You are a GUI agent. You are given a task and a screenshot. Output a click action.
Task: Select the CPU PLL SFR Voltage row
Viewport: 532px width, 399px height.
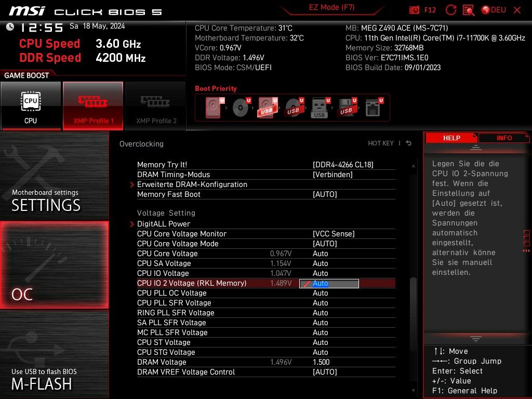[x=266, y=303]
